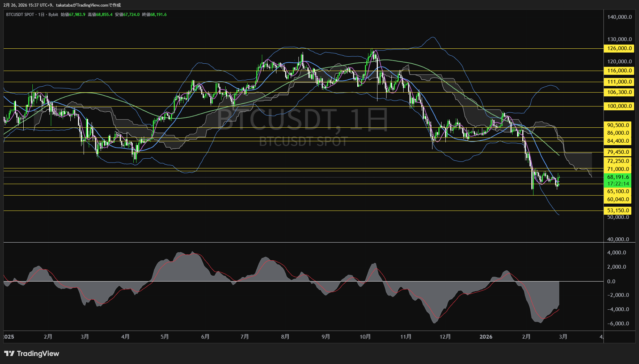Select the 53,150.0 price level label
Viewport: 639px width, 364px height.
tap(618, 211)
